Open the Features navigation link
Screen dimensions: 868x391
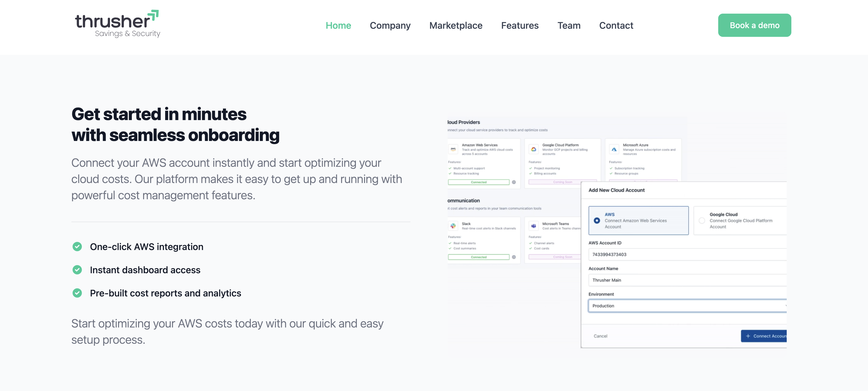pyautogui.click(x=520, y=25)
